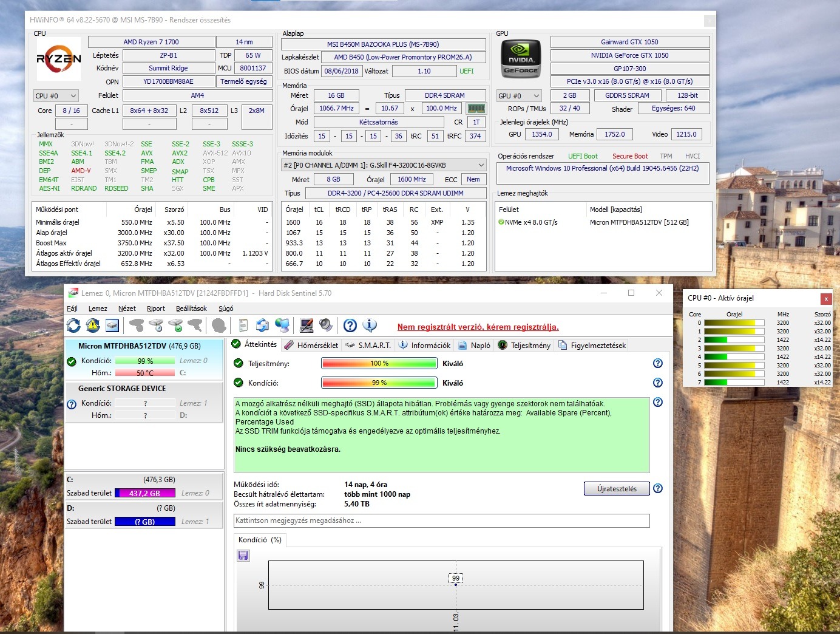
Task: Open the report document toolbar icon
Action: [x=243, y=326]
